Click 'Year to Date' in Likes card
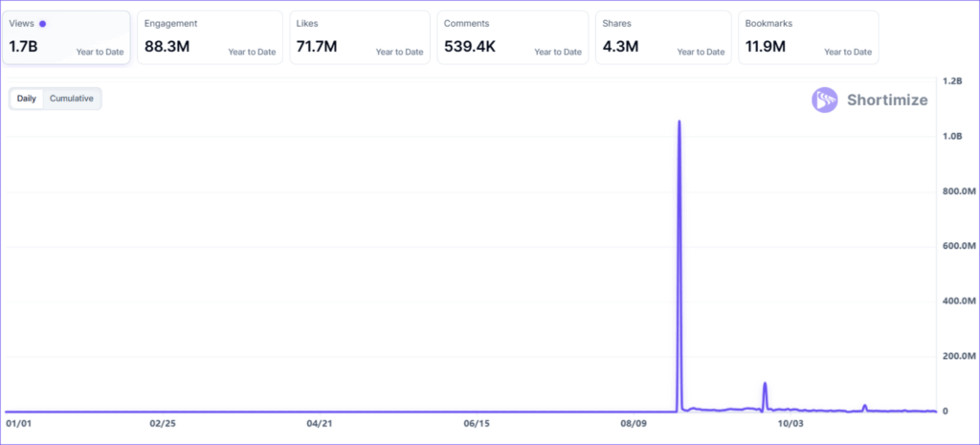The image size is (980, 445). click(x=399, y=53)
